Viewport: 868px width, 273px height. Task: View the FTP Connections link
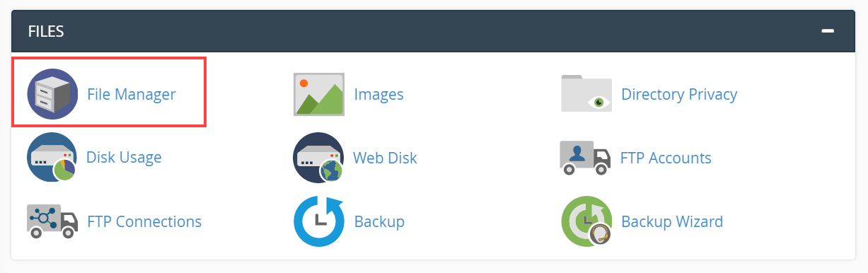pyautogui.click(x=144, y=221)
